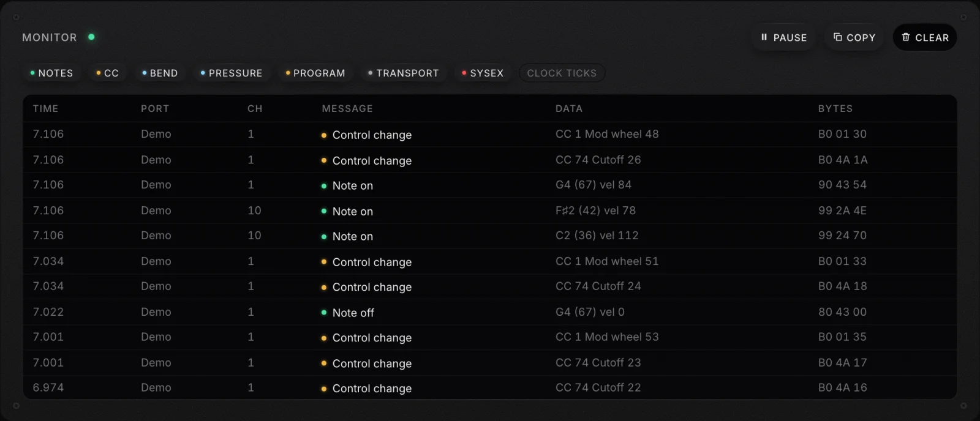Select the F♯2 (42) vel 78 row
The height and width of the screenshot is (421, 980).
(x=490, y=210)
